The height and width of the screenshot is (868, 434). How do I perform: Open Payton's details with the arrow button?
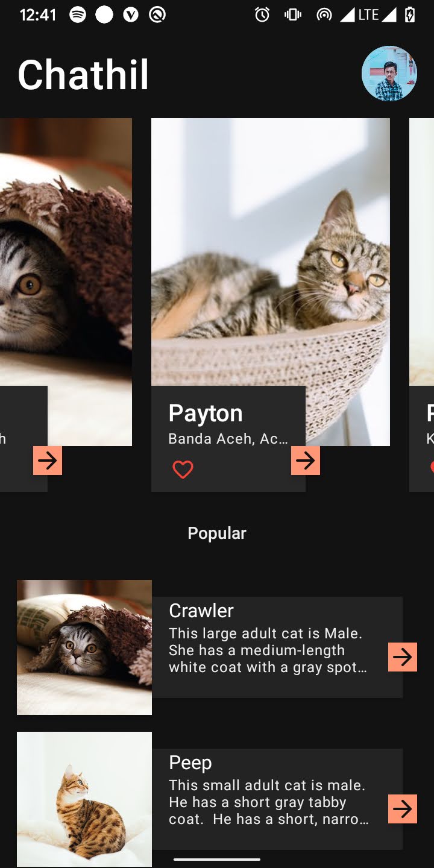(306, 461)
